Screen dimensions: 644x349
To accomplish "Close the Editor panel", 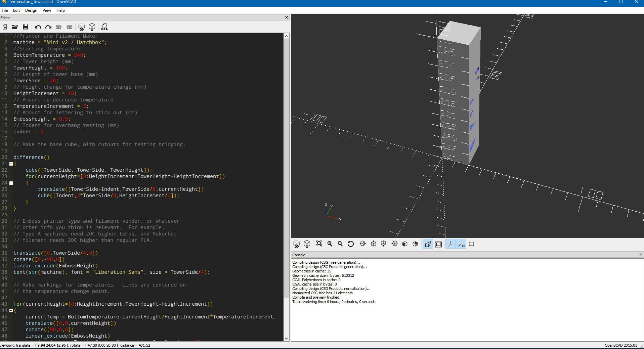I will 287,17.
